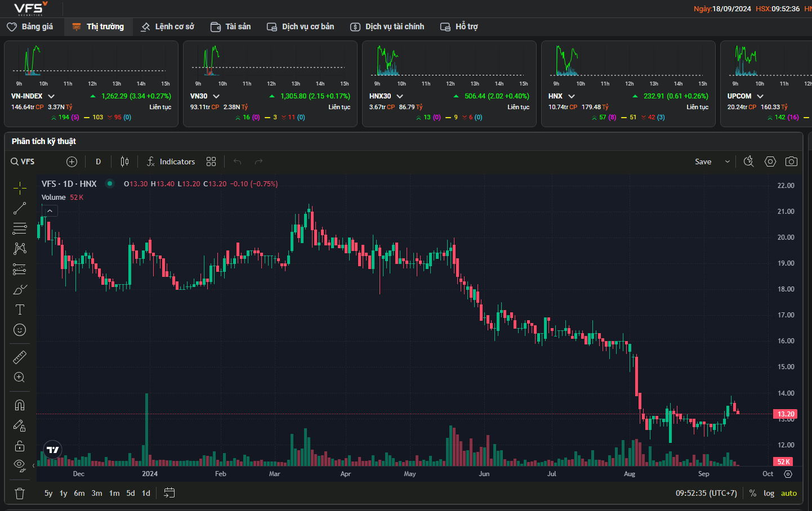The width and height of the screenshot is (812, 511).
Task: Toggle magnet mode for drawings
Action: (x=20, y=405)
